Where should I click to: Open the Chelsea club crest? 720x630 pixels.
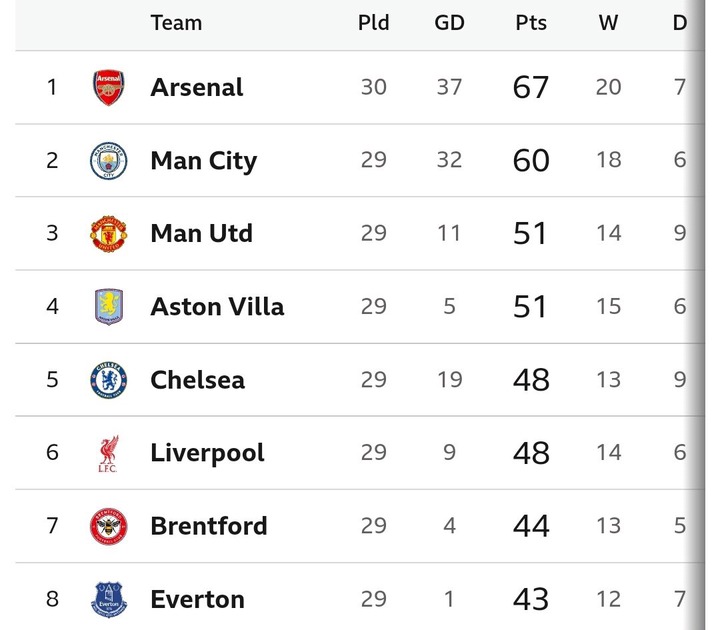[x=109, y=380]
